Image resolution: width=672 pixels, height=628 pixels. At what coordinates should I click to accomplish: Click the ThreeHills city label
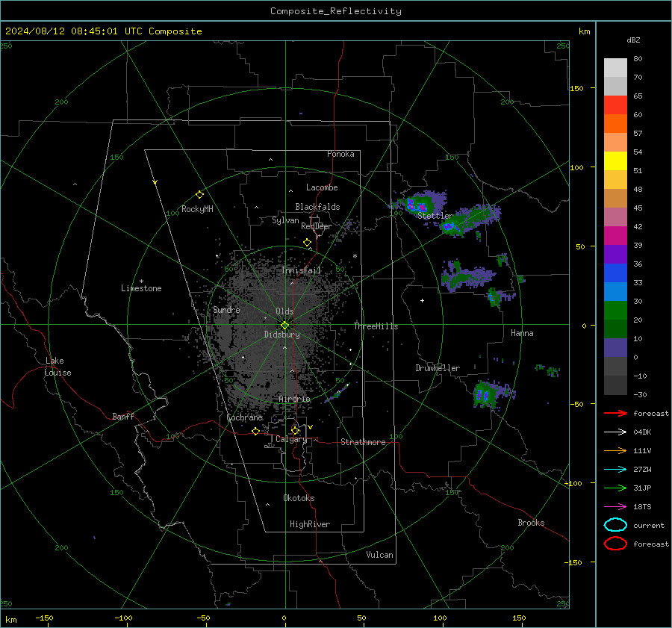pyautogui.click(x=376, y=326)
